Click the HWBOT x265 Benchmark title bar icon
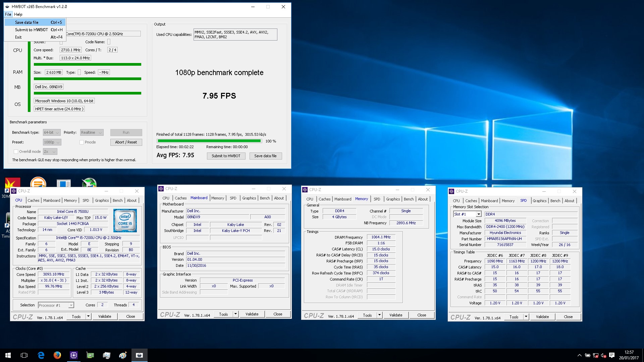The height and width of the screenshot is (362, 644). tap(7, 7)
